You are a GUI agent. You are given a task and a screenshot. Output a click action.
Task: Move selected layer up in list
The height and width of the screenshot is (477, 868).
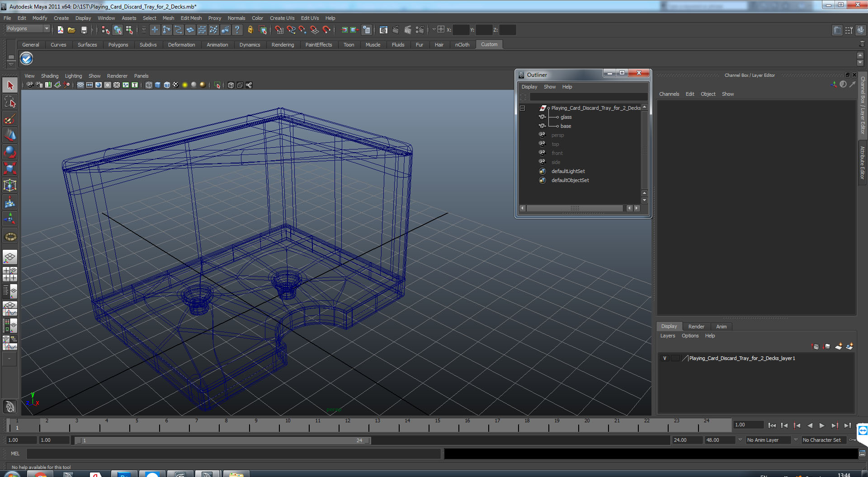[816, 346]
